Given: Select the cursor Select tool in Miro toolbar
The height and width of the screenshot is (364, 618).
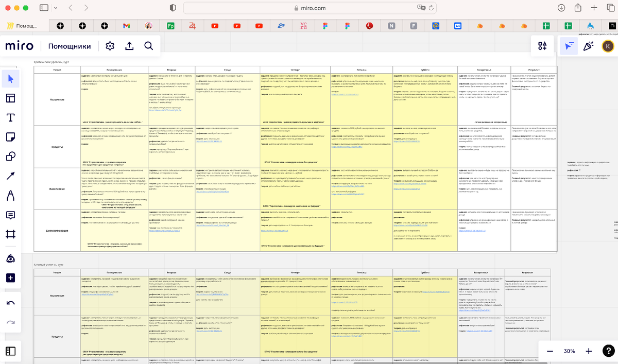Looking at the screenshot, I should [x=10, y=79].
